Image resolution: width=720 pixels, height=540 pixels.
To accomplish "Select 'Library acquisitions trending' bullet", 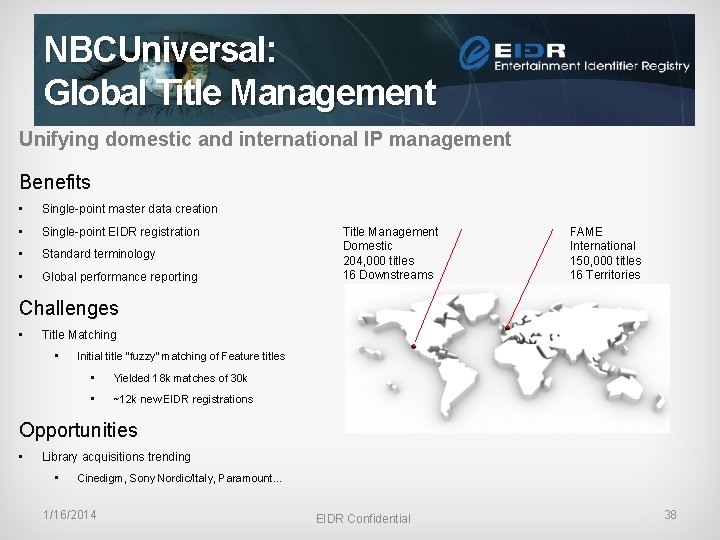I will [116, 457].
